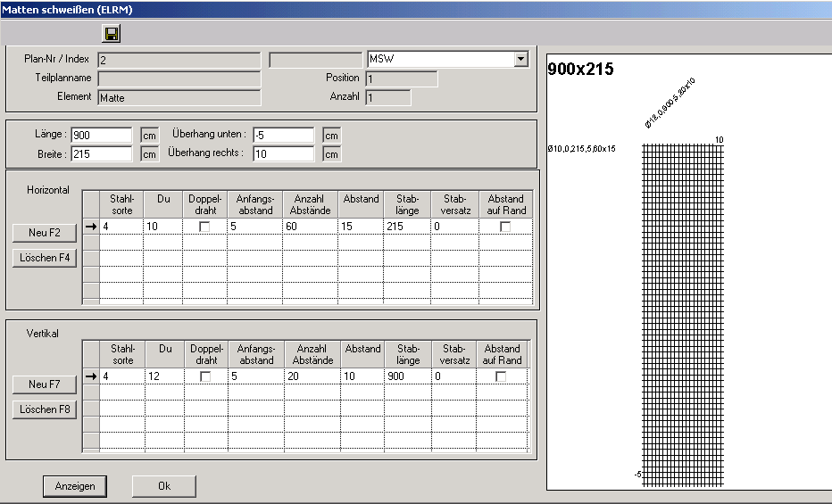Select the Überhang unten field
This screenshot has width=832, height=504.
click(283, 135)
